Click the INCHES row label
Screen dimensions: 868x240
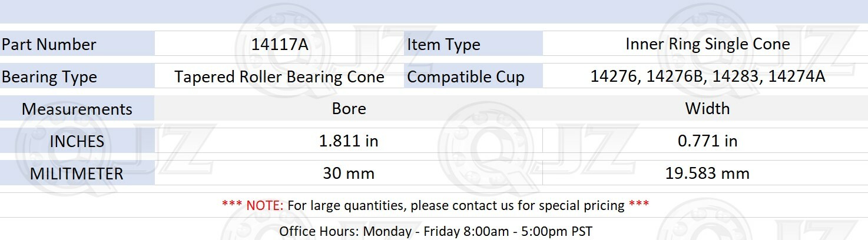coord(77,141)
